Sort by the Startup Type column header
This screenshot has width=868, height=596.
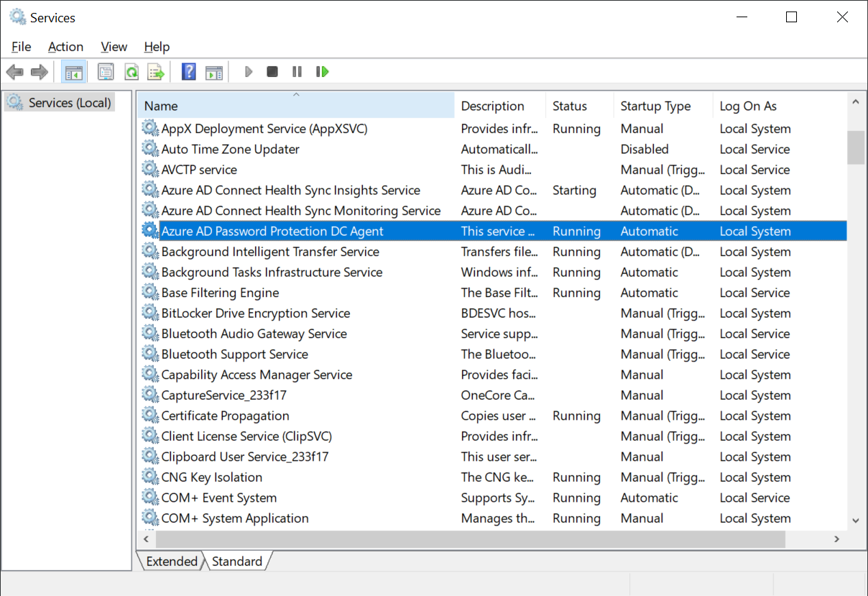[x=663, y=106]
